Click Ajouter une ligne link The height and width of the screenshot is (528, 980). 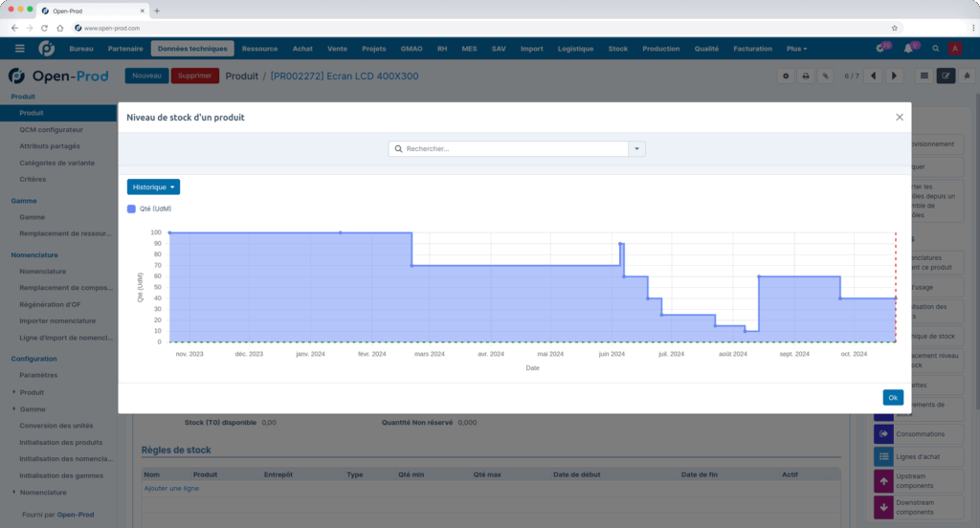tap(171, 488)
